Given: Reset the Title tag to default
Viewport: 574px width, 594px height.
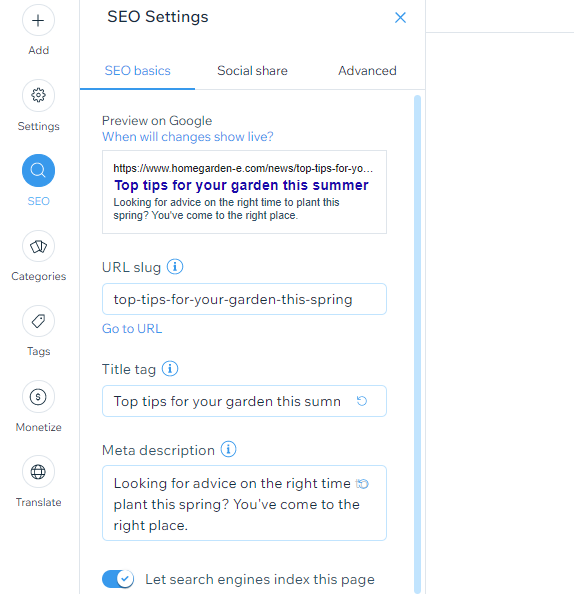Looking at the screenshot, I should pos(362,401).
